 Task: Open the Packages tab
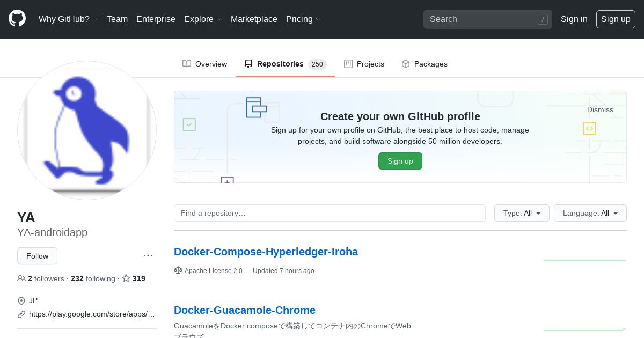[x=425, y=64]
